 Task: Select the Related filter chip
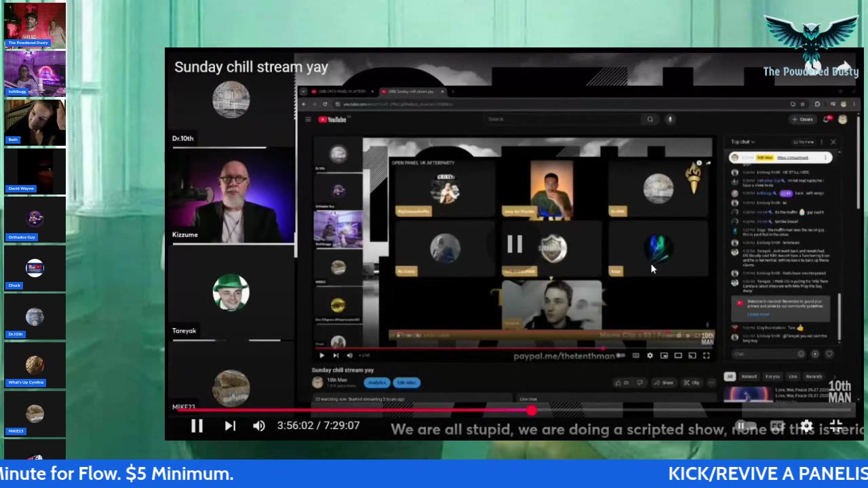[x=749, y=376]
